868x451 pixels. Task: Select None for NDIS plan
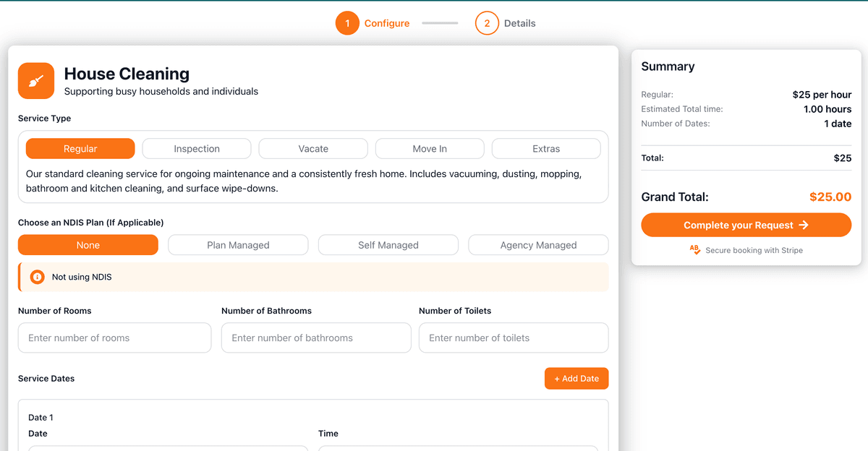88,245
